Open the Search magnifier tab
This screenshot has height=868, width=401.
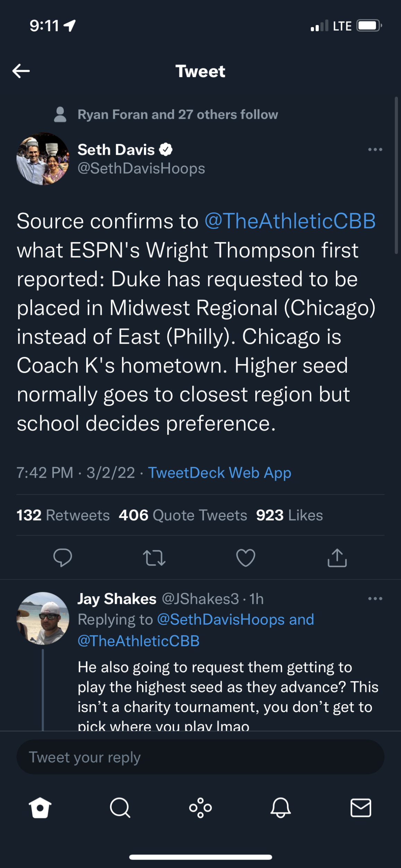[120, 808]
